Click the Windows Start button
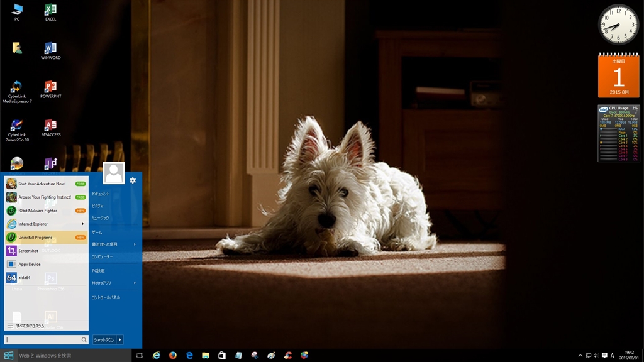 pos(9,356)
